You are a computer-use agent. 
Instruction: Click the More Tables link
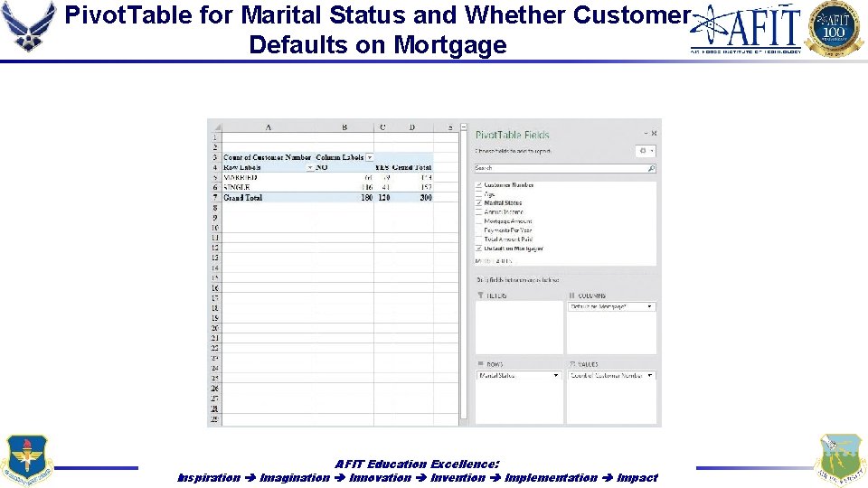(x=494, y=260)
